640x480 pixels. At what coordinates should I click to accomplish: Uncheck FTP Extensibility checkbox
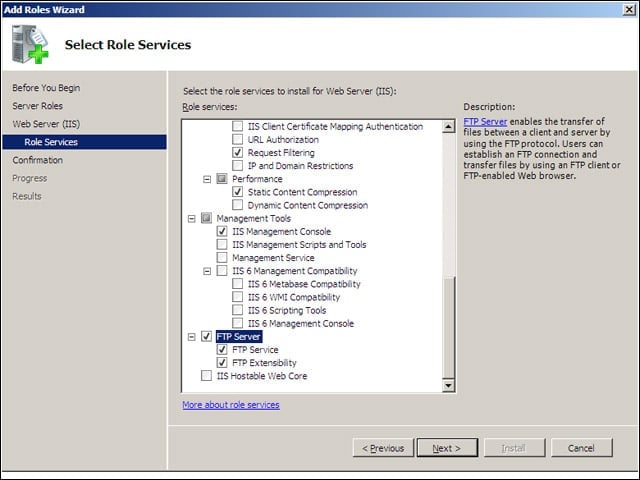(x=222, y=362)
